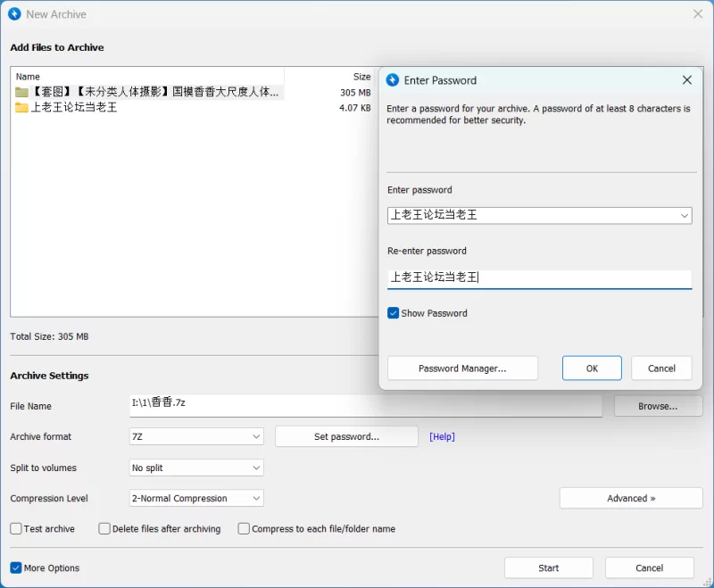Image resolution: width=714 pixels, height=588 pixels.
Task: Close the New Archive window
Action: 698,14
